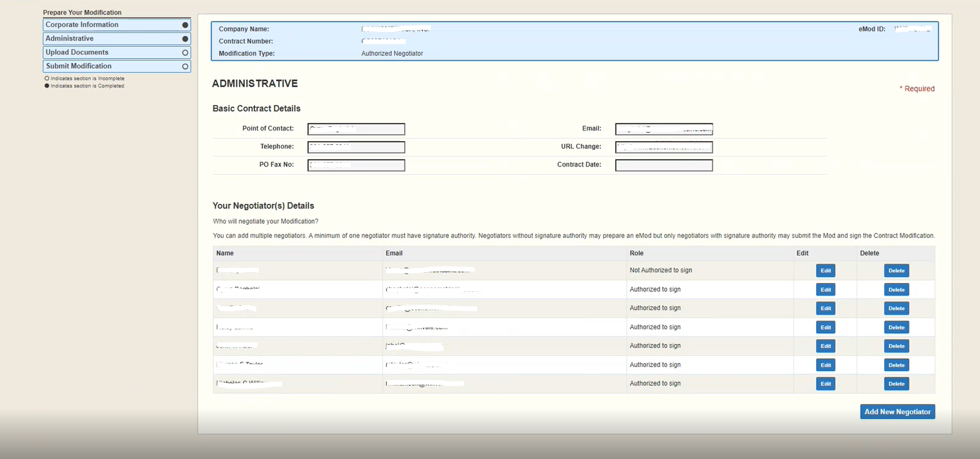Delete the last negotiator in the list
This screenshot has width=980, height=459.
point(896,384)
